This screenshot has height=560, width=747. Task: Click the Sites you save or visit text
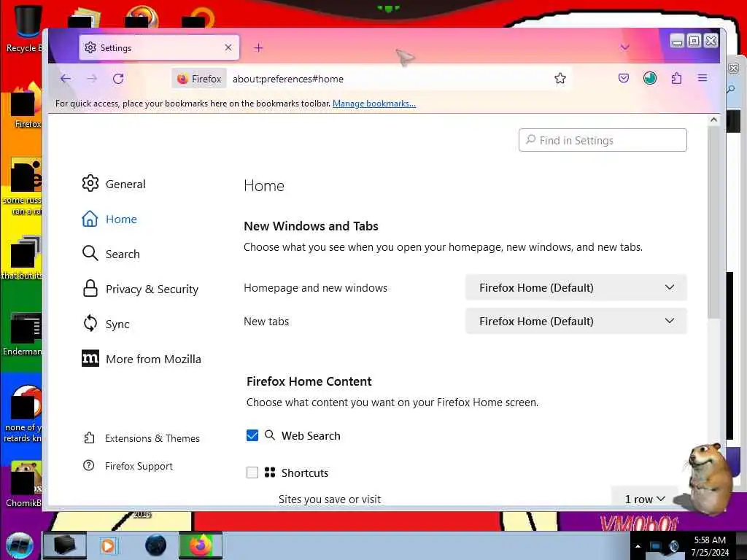click(330, 499)
